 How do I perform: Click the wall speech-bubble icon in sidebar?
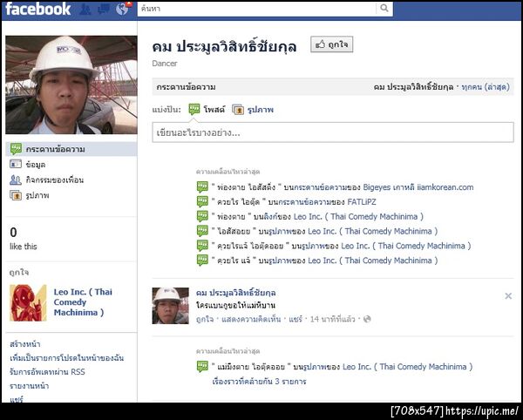click(x=16, y=149)
